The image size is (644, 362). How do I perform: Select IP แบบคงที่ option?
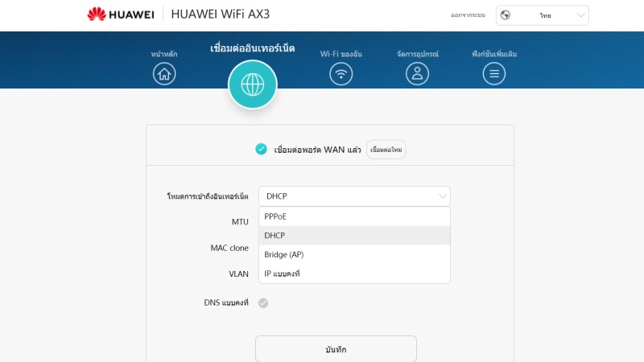pos(354,274)
